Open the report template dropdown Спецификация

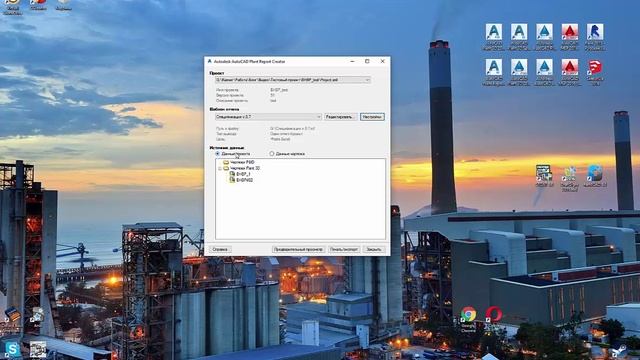tap(268, 117)
